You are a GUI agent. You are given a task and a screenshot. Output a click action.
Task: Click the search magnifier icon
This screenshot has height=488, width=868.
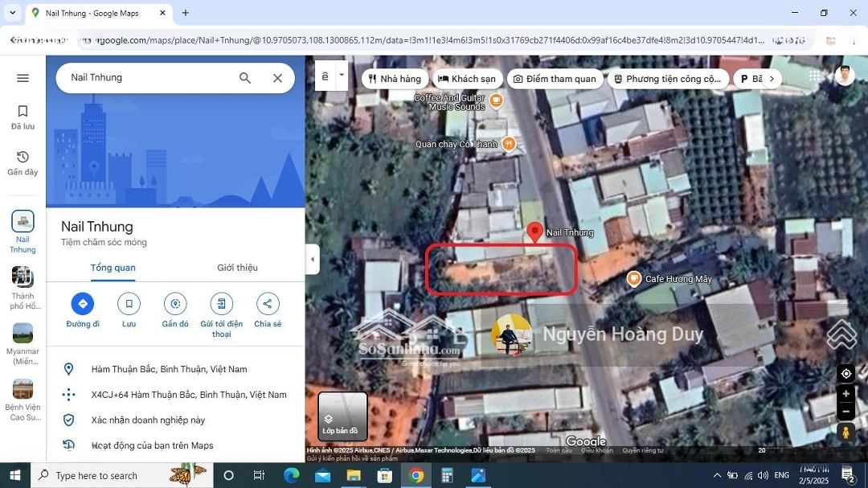tap(245, 78)
